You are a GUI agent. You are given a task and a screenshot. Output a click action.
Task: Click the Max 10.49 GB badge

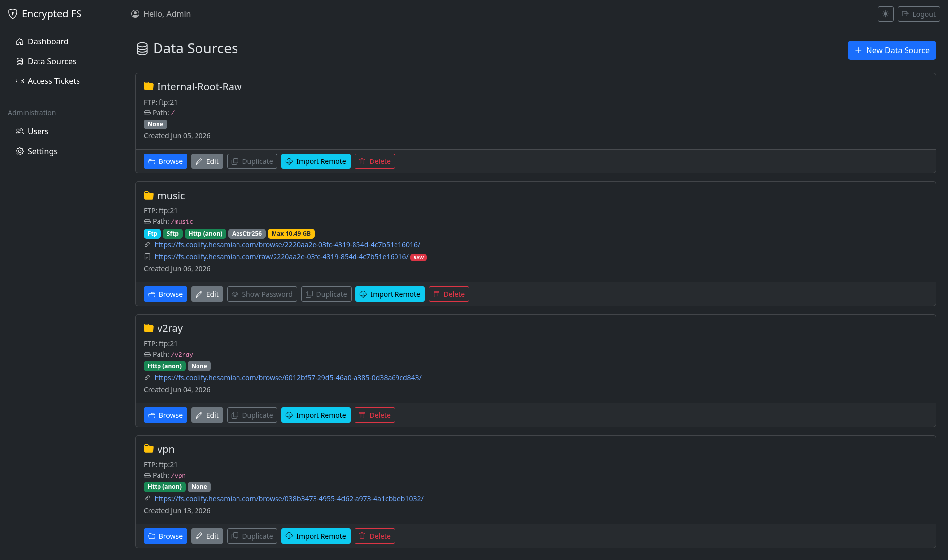pyautogui.click(x=291, y=234)
